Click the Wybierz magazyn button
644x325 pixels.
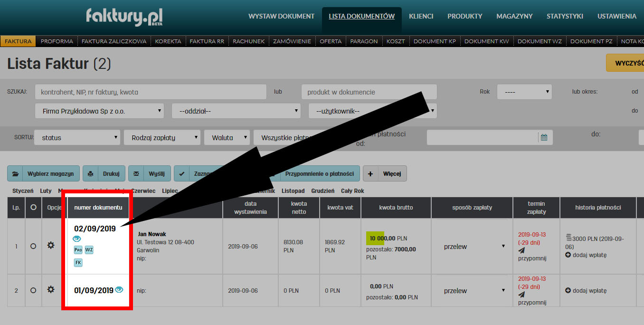tap(44, 173)
